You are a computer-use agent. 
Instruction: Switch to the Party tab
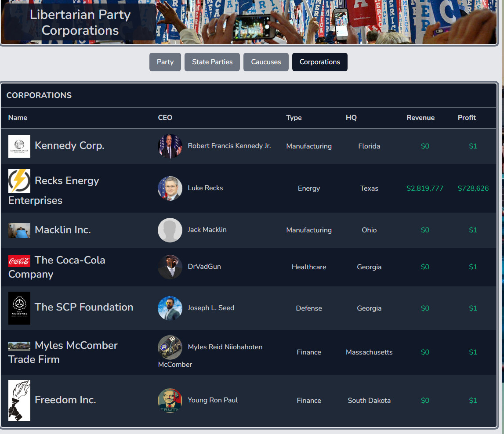click(x=165, y=62)
